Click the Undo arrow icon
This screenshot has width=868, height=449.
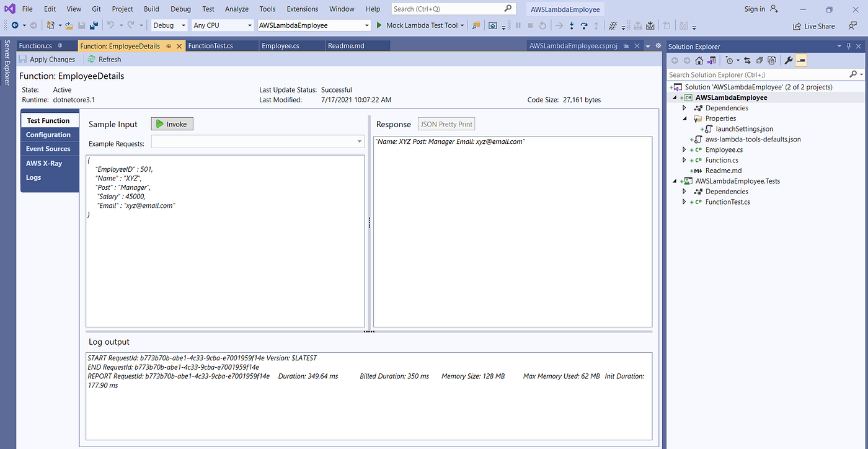[x=110, y=25]
